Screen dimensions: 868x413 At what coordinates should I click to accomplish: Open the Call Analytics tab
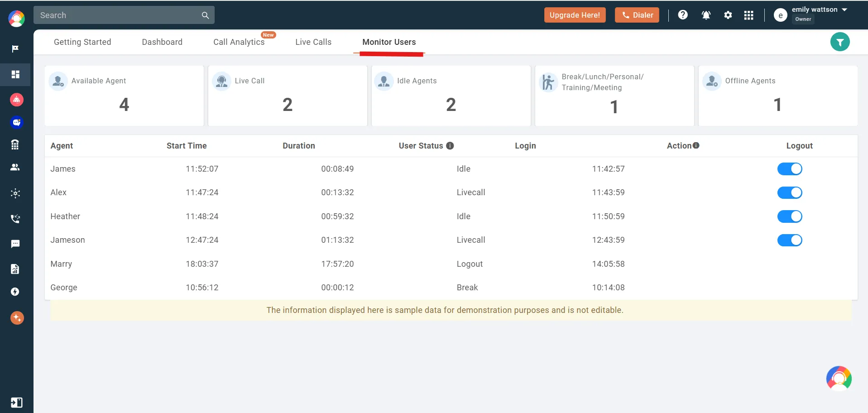tap(238, 42)
